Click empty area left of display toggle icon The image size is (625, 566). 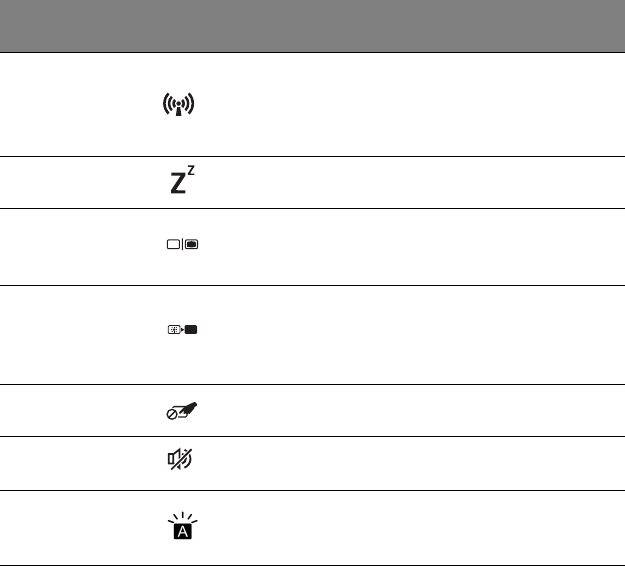coord(65,246)
